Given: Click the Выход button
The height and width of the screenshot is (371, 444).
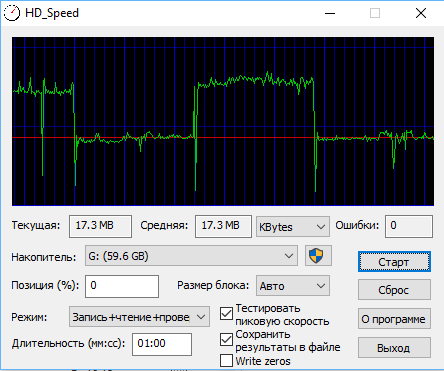Looking at the screenshot, I should point(394,348).
